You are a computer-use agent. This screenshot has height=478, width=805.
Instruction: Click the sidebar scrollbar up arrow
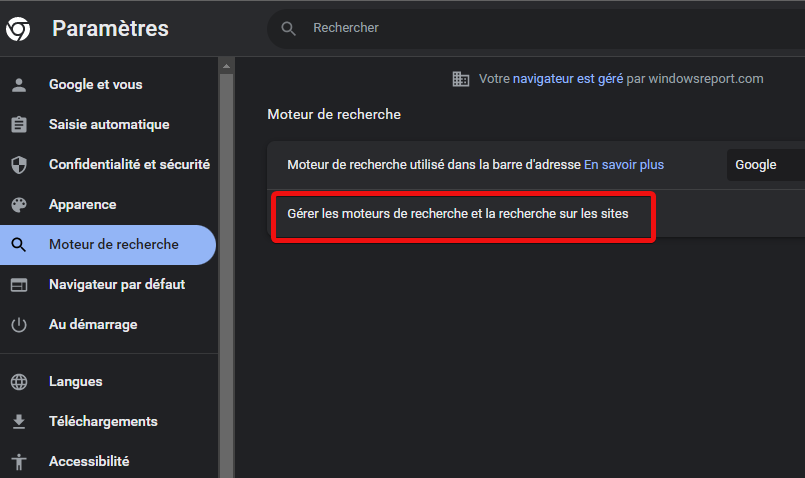pos(226,66)
